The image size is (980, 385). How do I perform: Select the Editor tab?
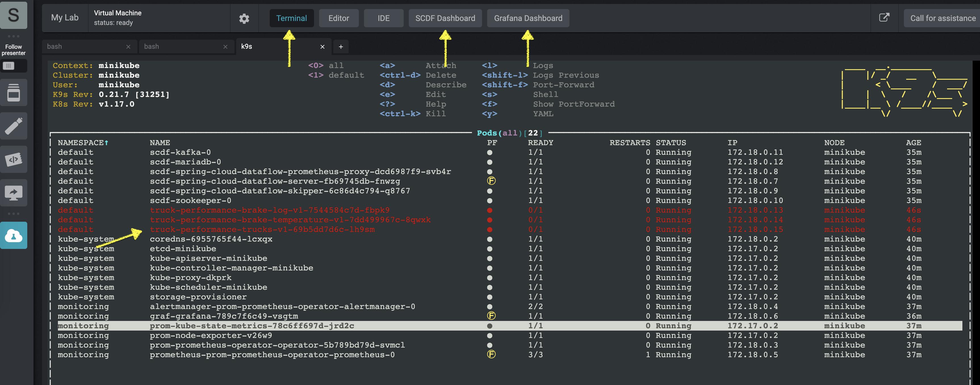coord(339,18)
